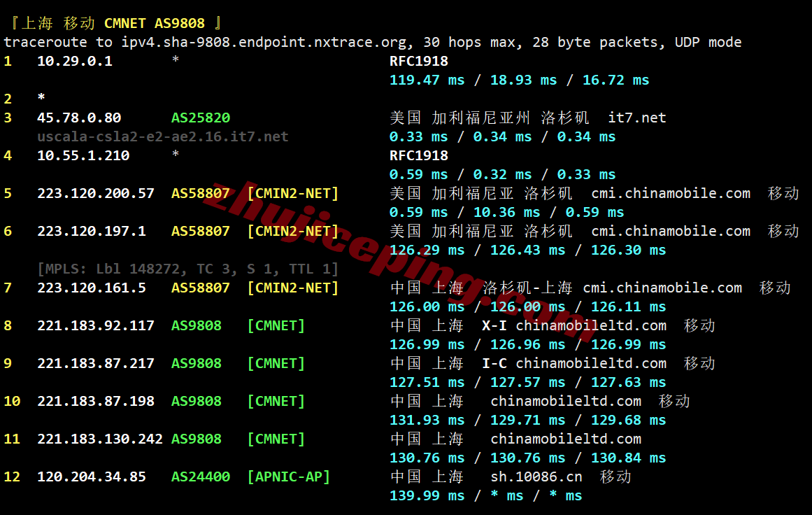The height and width of the screenshot is (515, 812).
Task: Click the asterisk on hop 2
Action: [x=41, y=97]
